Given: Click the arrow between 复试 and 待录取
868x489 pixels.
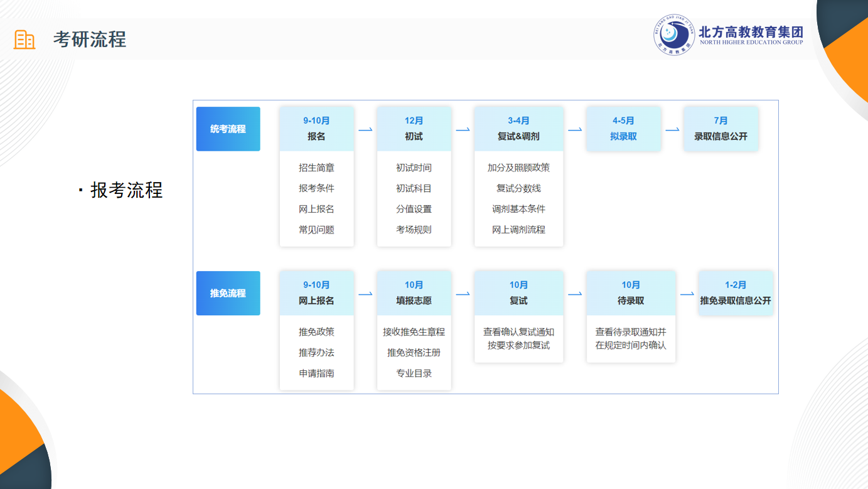Looking at the screenshot, I should [575, 294].
